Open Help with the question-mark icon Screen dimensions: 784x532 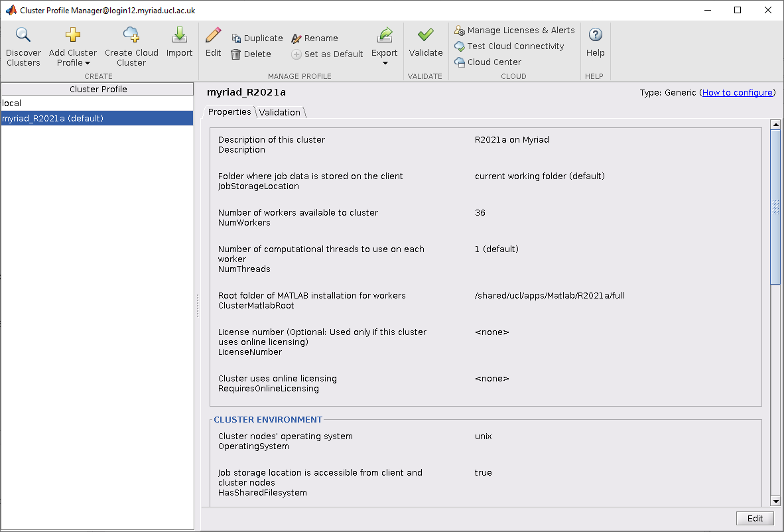click(595, 34)
